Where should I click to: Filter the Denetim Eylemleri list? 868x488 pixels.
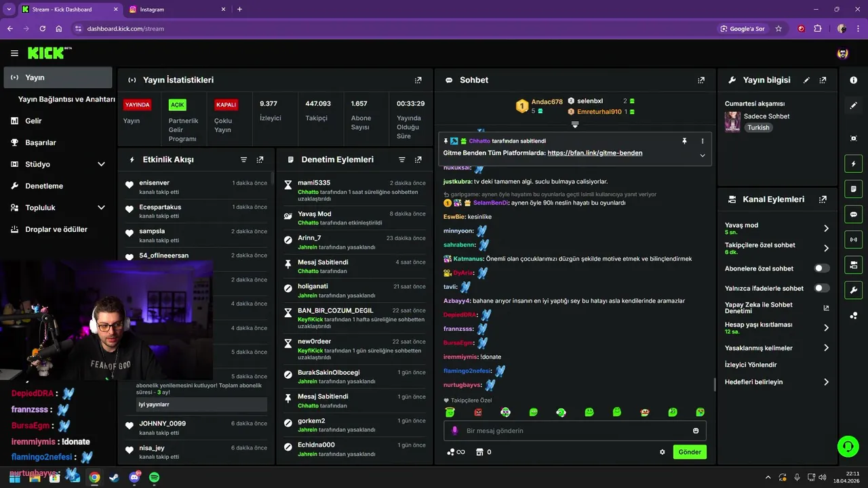coord(402,159)
